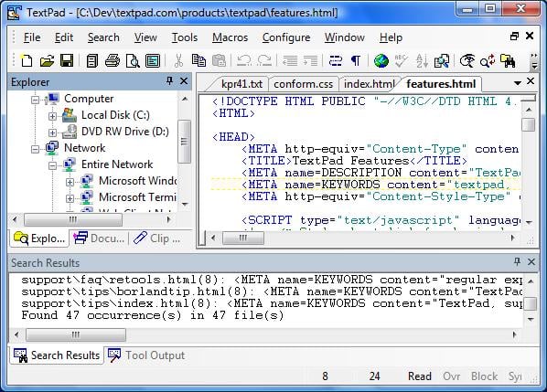Collapse the Network tree node
Screen dimensions: 547x392
coord(35,149)
